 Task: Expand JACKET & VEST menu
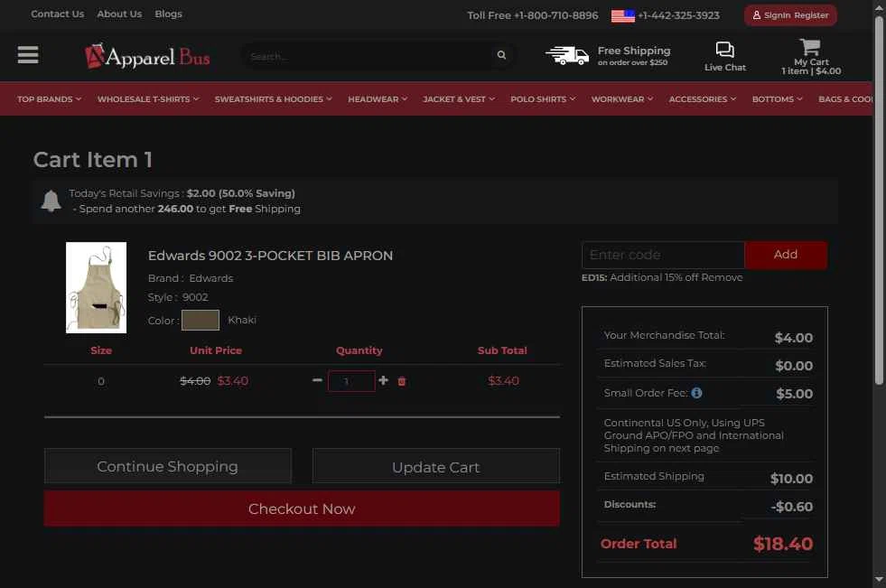tap(459, 98)
